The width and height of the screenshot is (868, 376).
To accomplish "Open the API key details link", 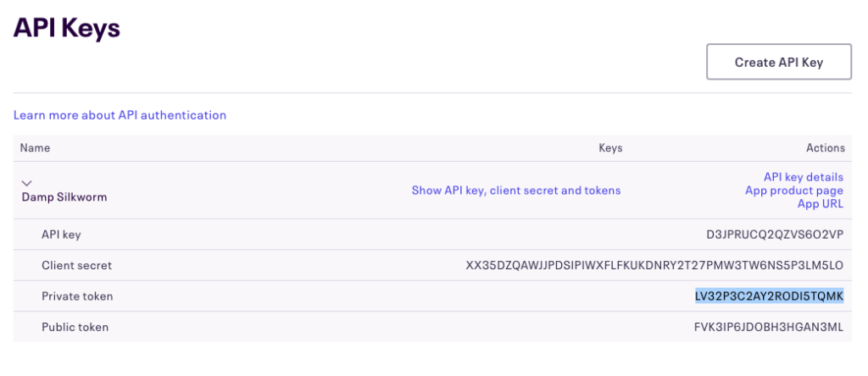I will click(x=804, y=177).
